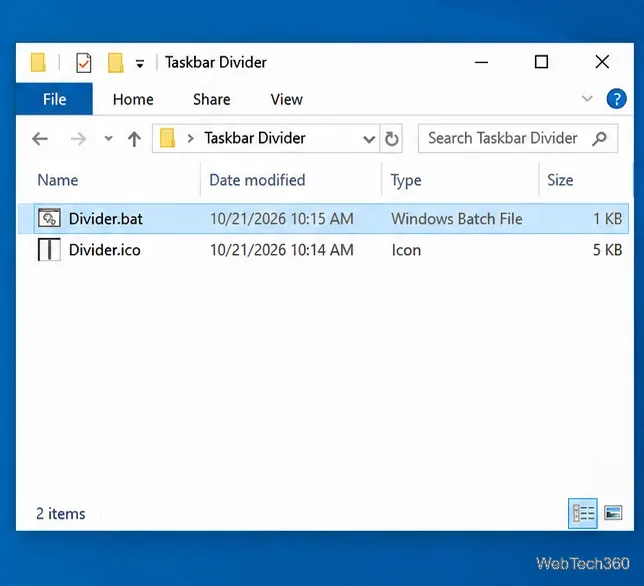This screenshot has height=586, width=644.
Task: Select the Divider.bat file icon
Action: 49,218
